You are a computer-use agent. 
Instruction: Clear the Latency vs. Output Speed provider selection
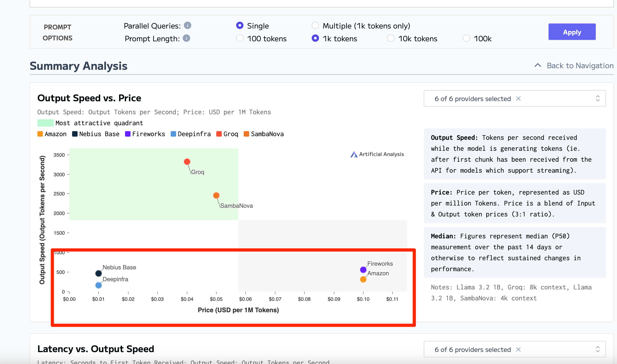518,349
